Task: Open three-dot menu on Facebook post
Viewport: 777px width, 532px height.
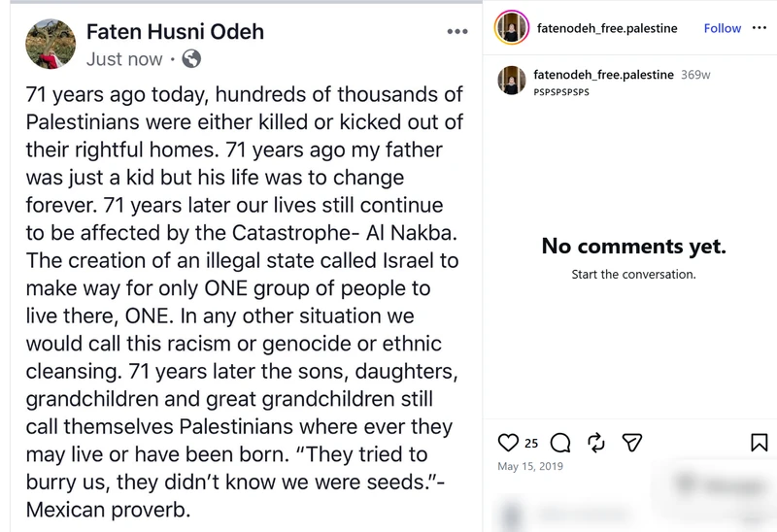Action: pos(456,31)
